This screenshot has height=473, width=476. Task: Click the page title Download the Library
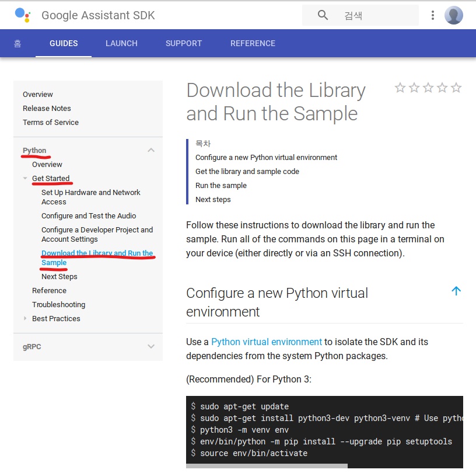tap(276, 102)
